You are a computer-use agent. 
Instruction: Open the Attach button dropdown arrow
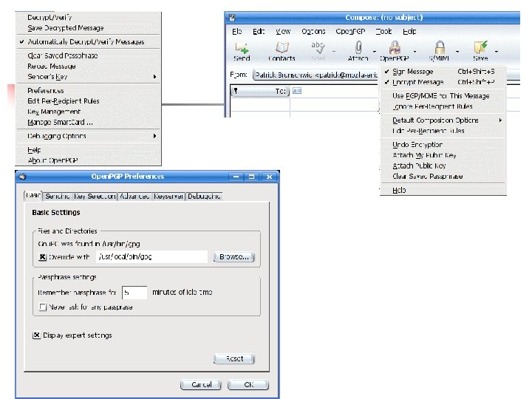[374, 52]
